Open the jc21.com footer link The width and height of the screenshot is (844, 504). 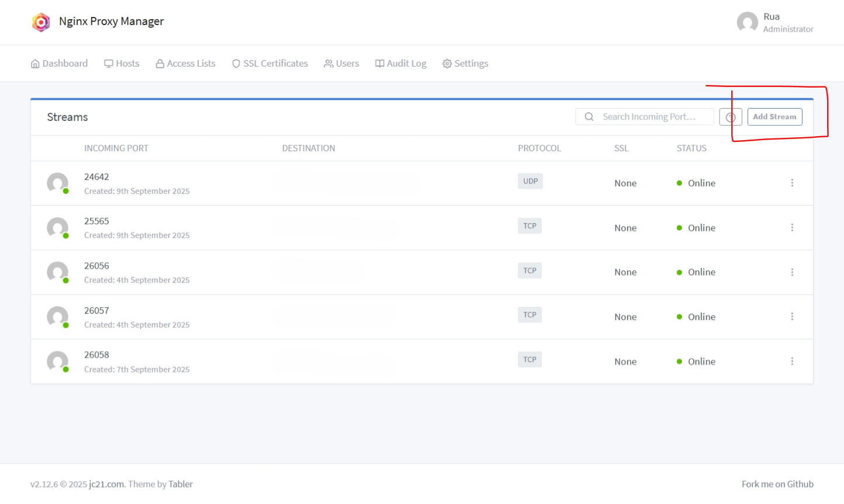pyautogui.click(x=106, y=484)
